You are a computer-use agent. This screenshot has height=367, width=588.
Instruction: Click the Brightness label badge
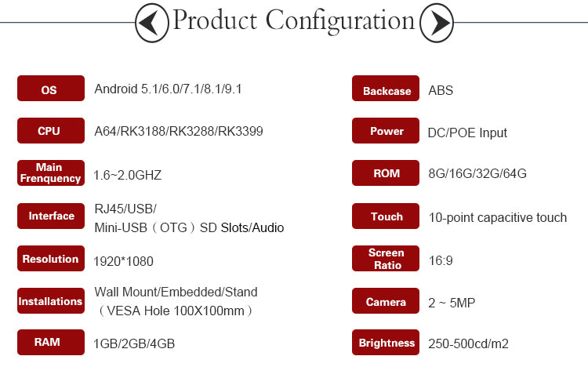tap(386, 342)
